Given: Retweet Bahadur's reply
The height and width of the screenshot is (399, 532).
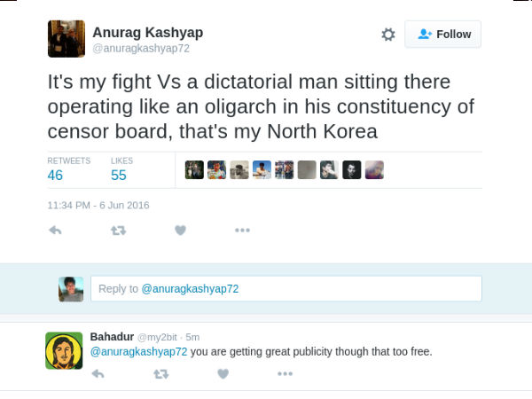Looking at the screenshot, I should (160, 373).
